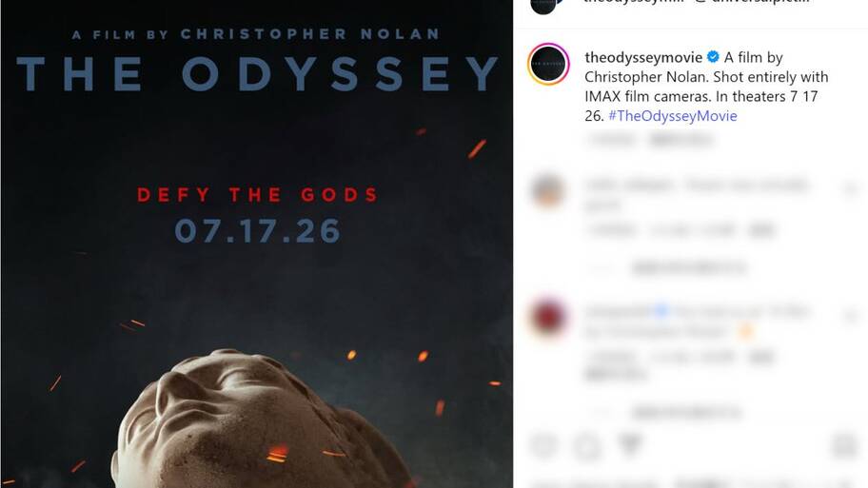Viewport: 868px width, 488px height.
Task: Follow the #TheOdysseyMovie hashtag link
Action: pos(673,116)
